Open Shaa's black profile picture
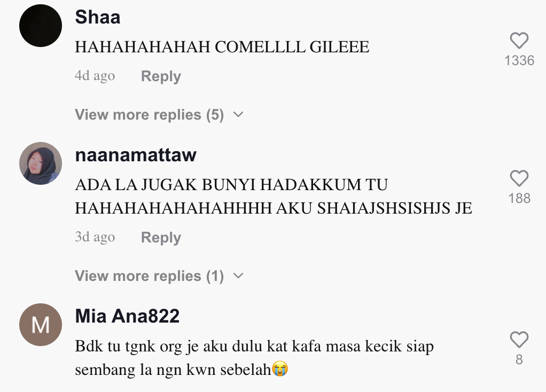Screen dimensions: 546x392 pos(41,26)
